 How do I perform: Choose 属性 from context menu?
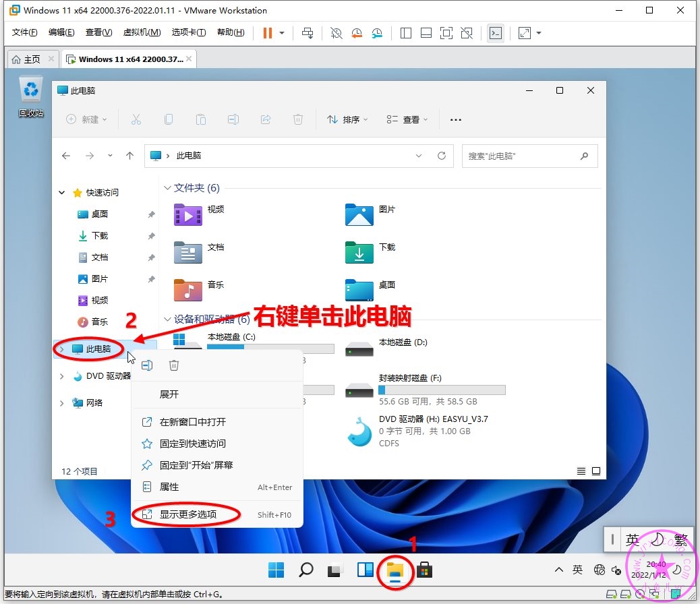click(x=217, y=487)
